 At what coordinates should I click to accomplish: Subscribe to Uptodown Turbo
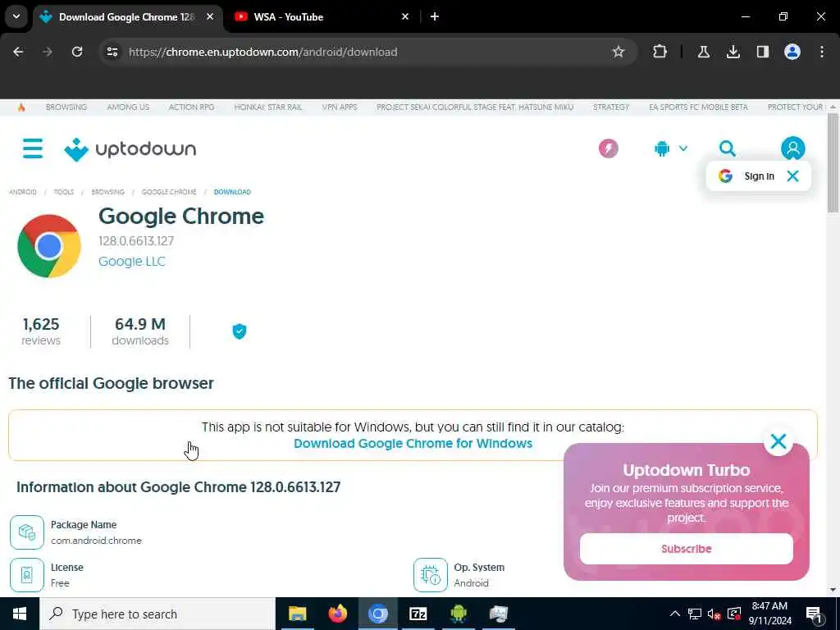pyautogui.click(x=686, y=549)
